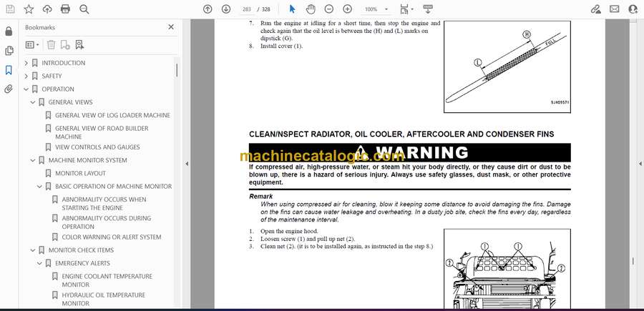Click the MONITOR CHECK ITEMS bookmark label
This screenshot has width=644, height=311.
point(81,250)
